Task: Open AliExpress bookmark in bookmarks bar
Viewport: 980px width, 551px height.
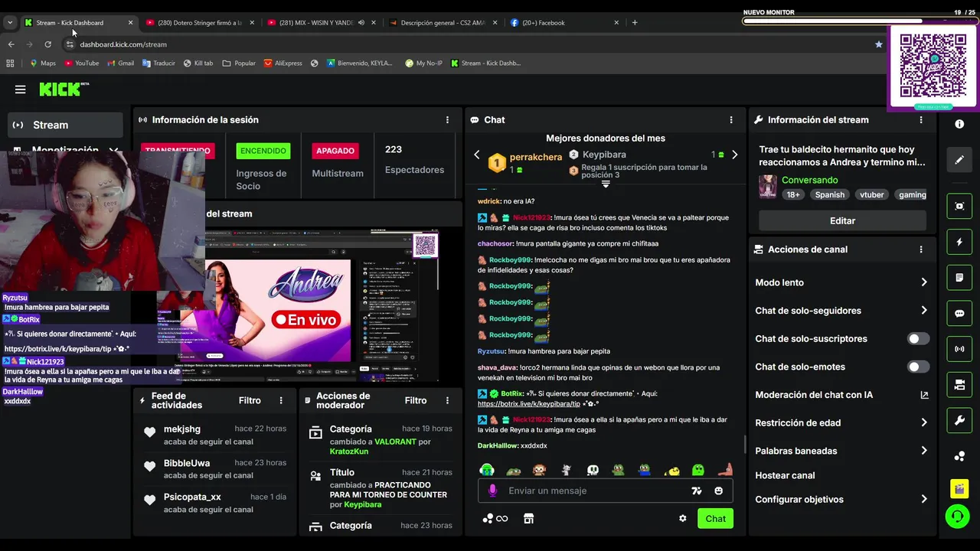Action: coord(282,64)
